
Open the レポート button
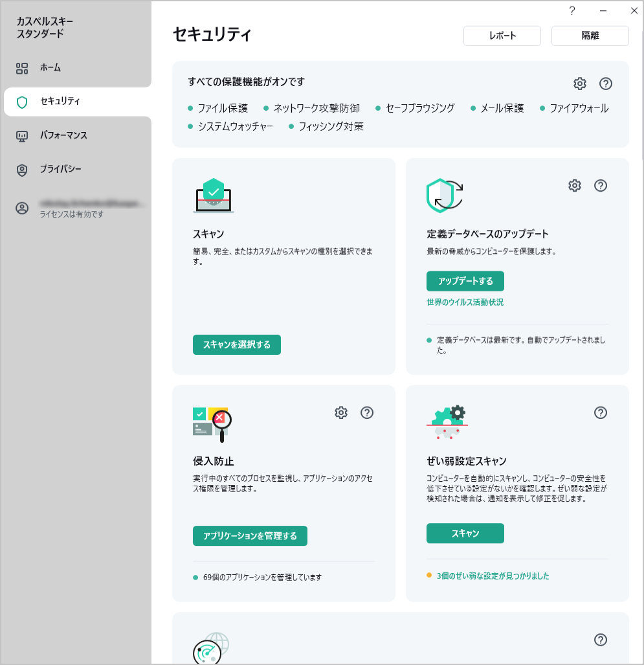click(x=502, y=36)
